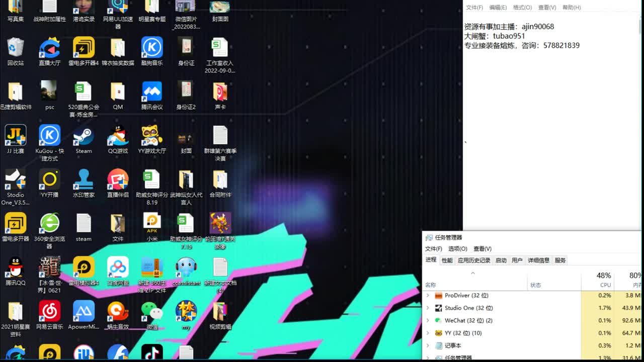Open the 回收站 recycle bin icon
644x362 pixels.
(x=15, y=52)
